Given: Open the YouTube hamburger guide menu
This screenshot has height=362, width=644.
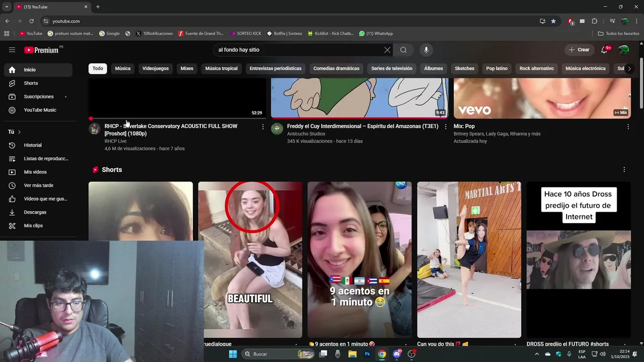Looking at the screenshot, I should point(12,50).
